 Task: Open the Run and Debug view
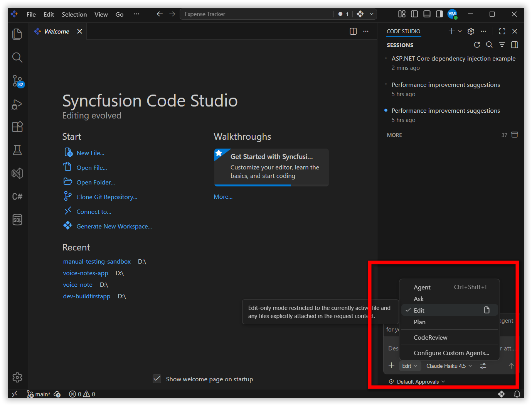click(x=17, y=104)
